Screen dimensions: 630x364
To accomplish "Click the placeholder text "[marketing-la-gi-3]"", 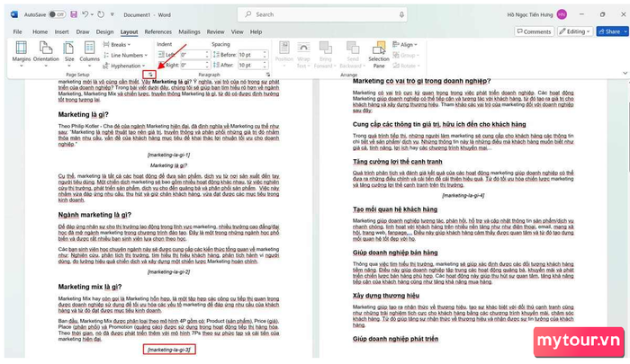I will coord(169,350).
